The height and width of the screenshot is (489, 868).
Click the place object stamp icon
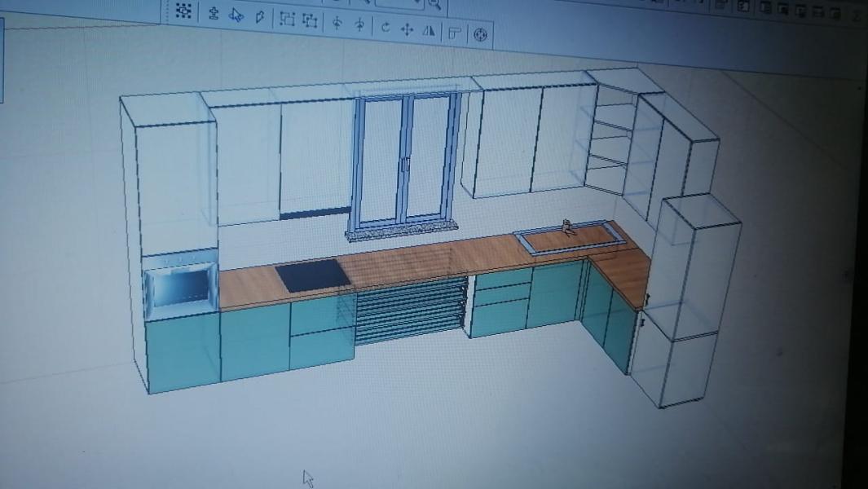click(x=213, y=14)
